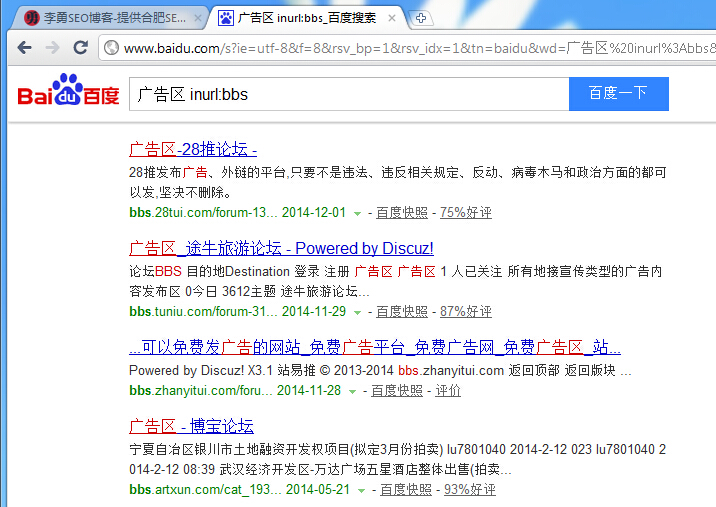
Task: Click the green URL bbs.28tui.com/forum-13...
Action: (x=203, y=213)
